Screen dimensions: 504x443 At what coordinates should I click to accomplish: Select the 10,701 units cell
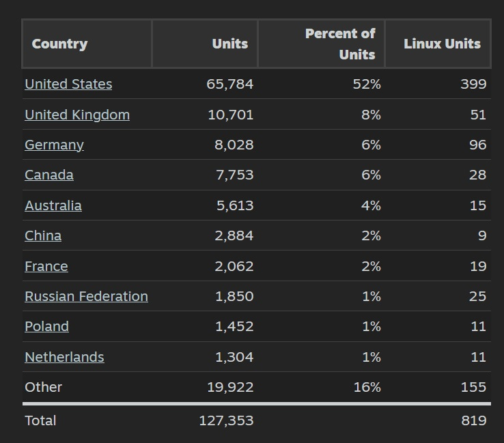tap(230, 115)
